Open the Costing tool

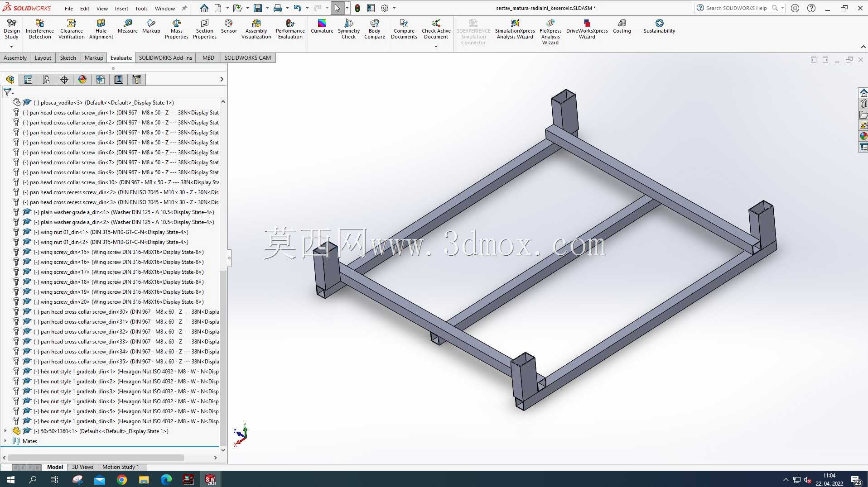click(622, 26)
